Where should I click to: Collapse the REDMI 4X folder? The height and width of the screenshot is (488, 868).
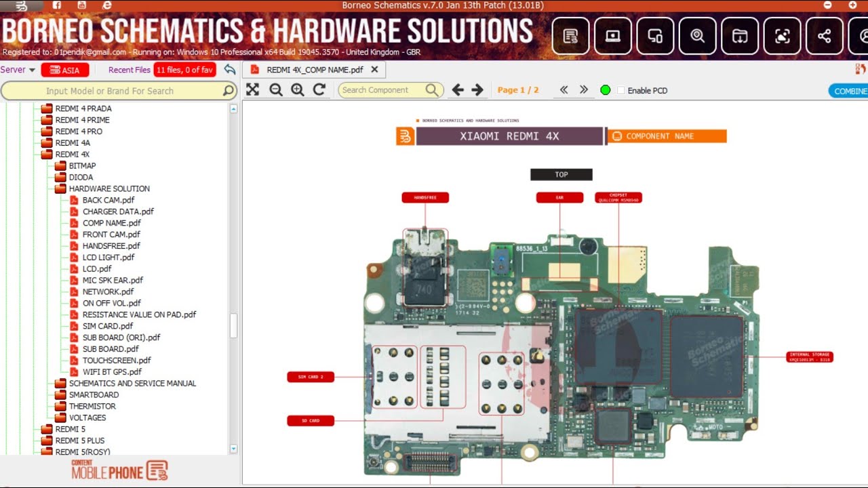pos(47,155)
